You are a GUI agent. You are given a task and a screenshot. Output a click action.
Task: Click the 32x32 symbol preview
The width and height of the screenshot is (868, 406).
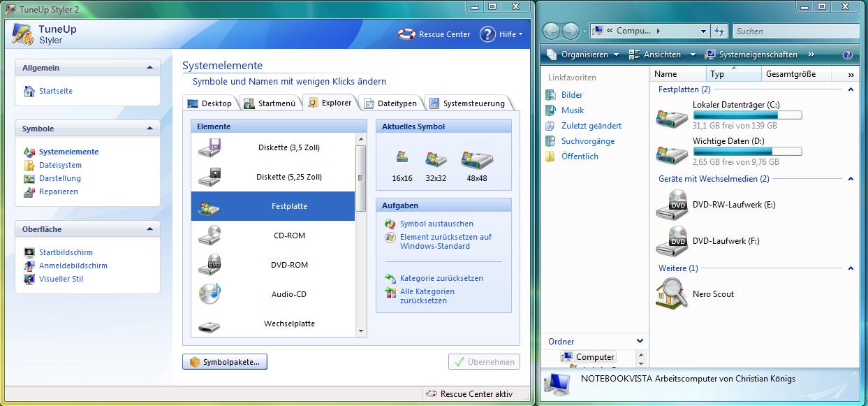click(x=436, y=159)
